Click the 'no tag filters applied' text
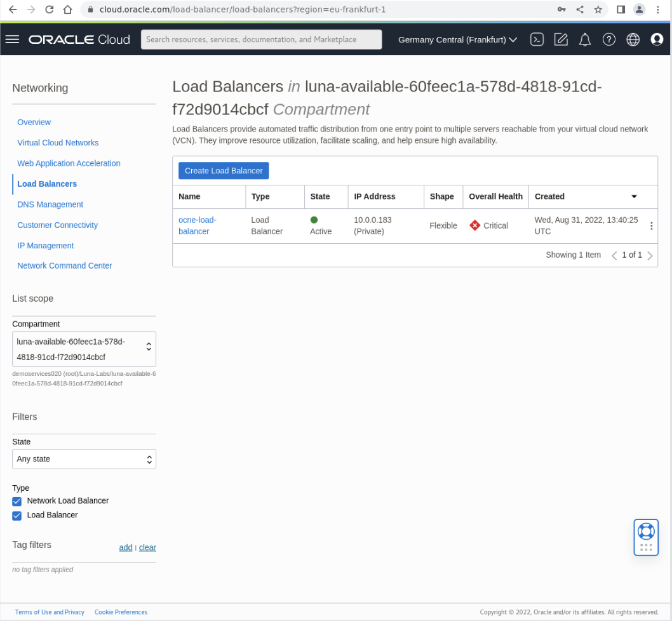672x621 pixels. pyautogui.click(x=43, y=570)
